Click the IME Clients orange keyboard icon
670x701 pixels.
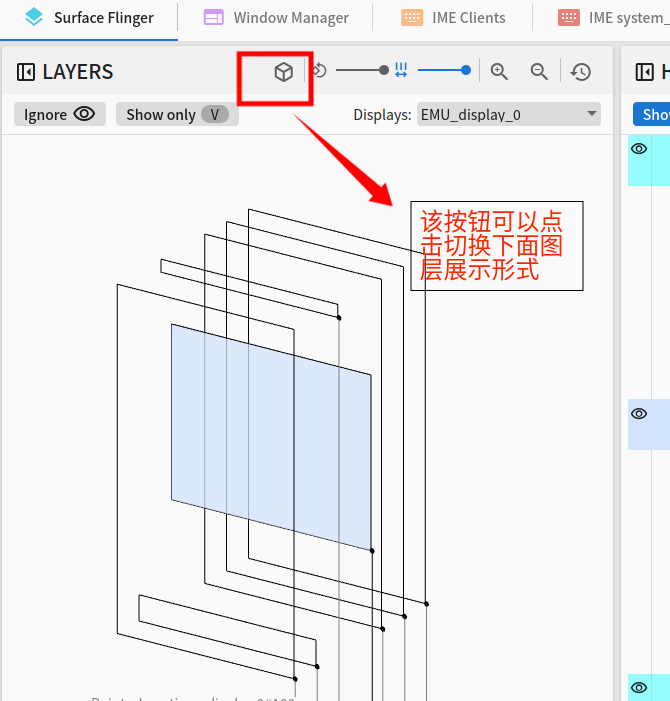click(x=412, y=17)
